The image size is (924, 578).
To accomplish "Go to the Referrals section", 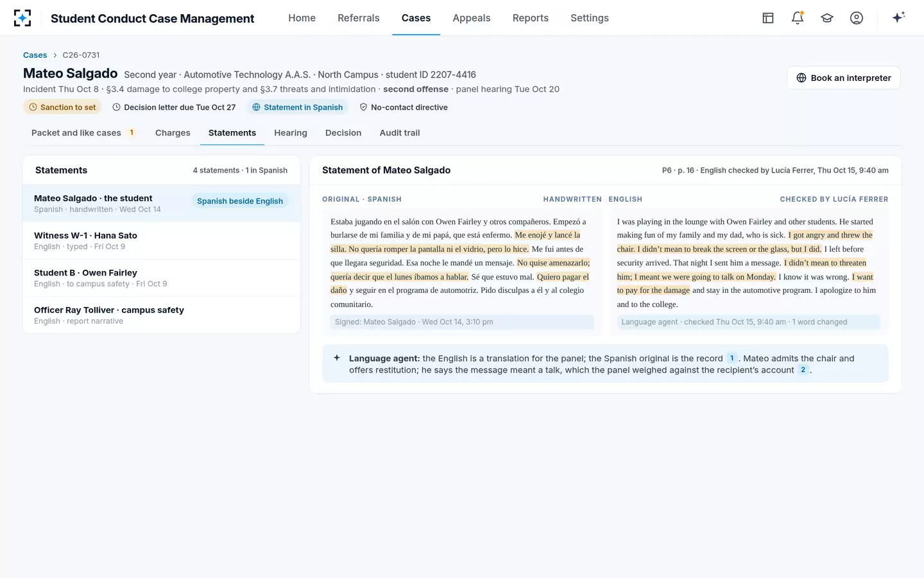I will point(359,18).
